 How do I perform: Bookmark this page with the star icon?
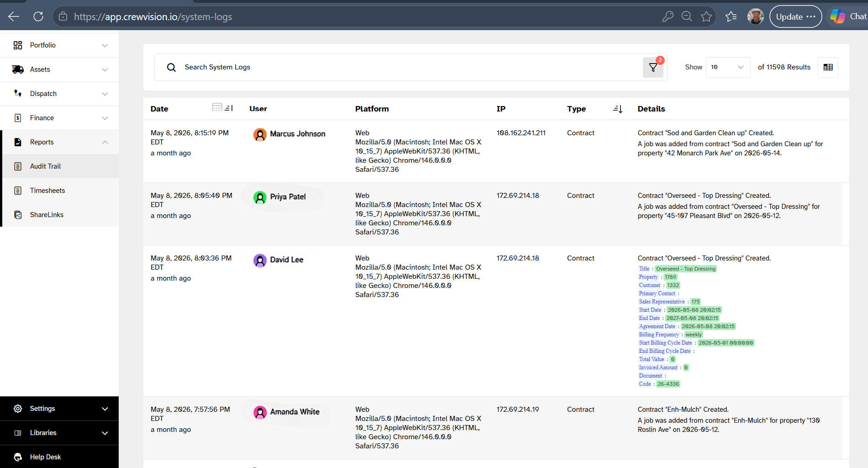point(706,16)
